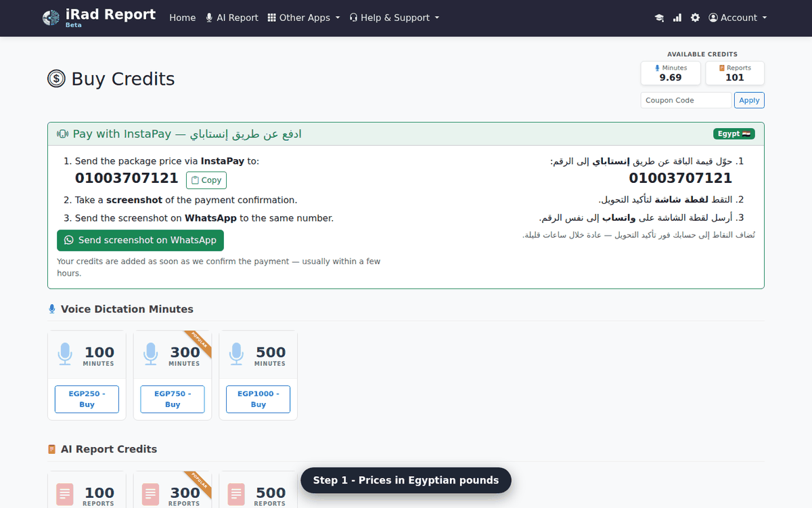Expand the Help & Support menu
The width and height of the screenshot is (812, 508).
pyautogui.click(x=394, y=18)
